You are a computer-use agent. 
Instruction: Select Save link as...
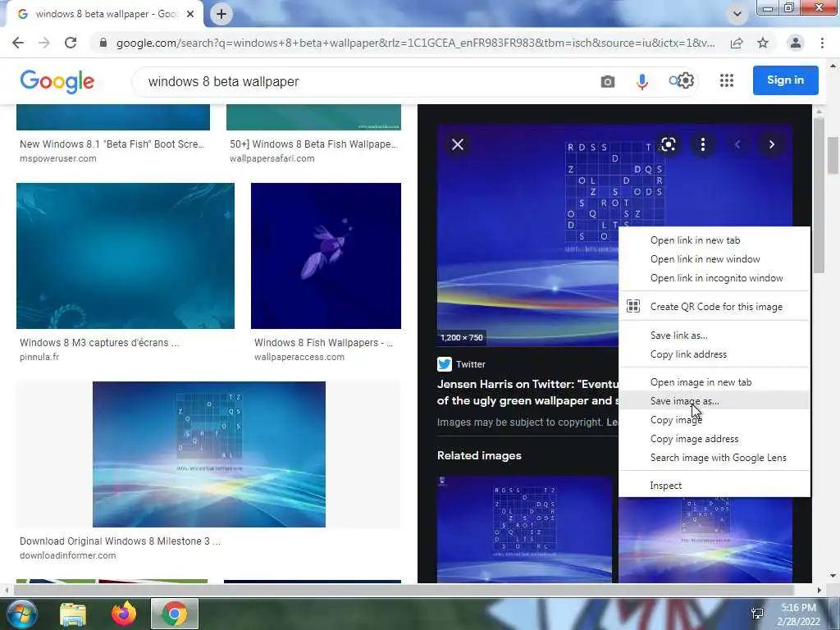pyautogui.click(x=714, y=336)
